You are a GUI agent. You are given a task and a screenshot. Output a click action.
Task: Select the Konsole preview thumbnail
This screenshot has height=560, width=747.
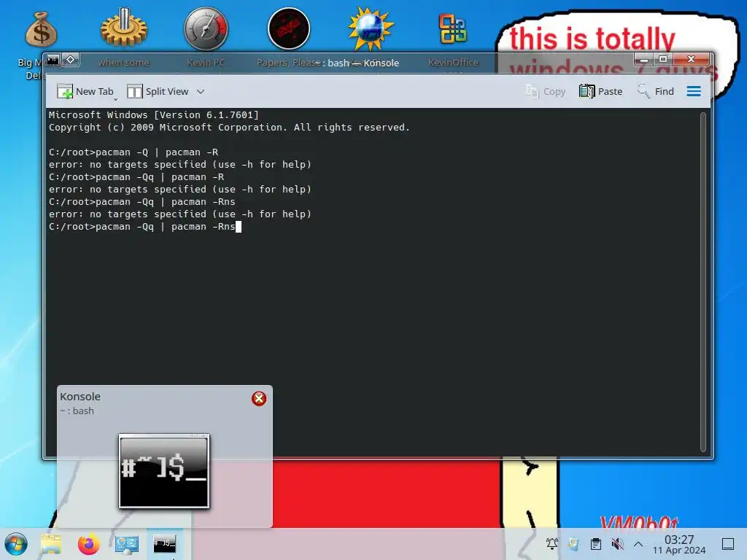pyautogui.click(x=164, y=471)
